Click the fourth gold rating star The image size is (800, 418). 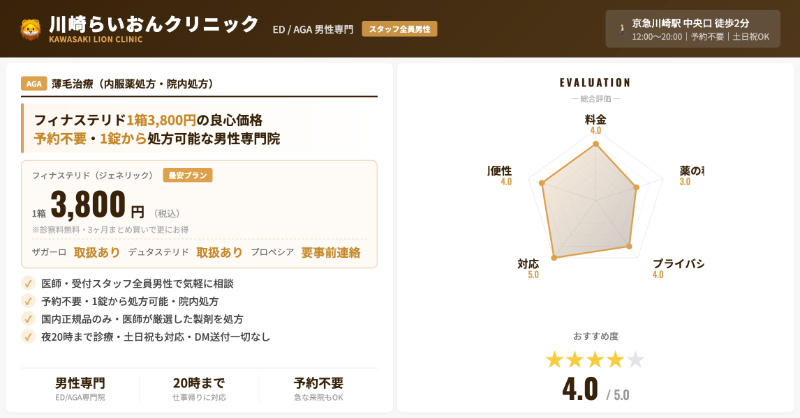point(615,360)
